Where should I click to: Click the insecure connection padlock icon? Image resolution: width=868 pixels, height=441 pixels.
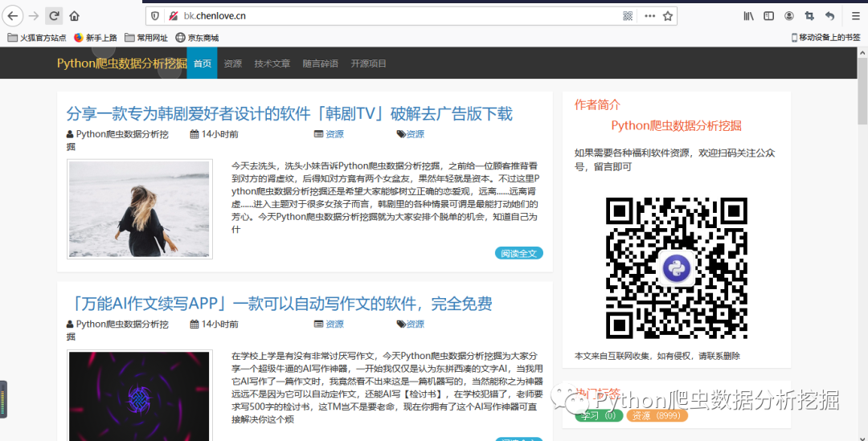tap(174, 16)
